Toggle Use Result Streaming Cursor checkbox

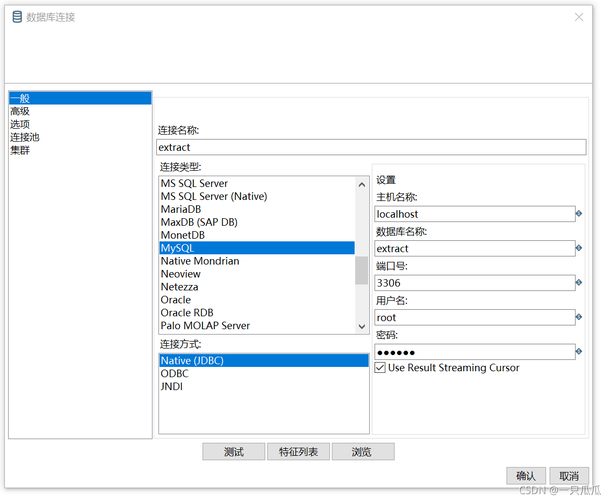[380, 368]
